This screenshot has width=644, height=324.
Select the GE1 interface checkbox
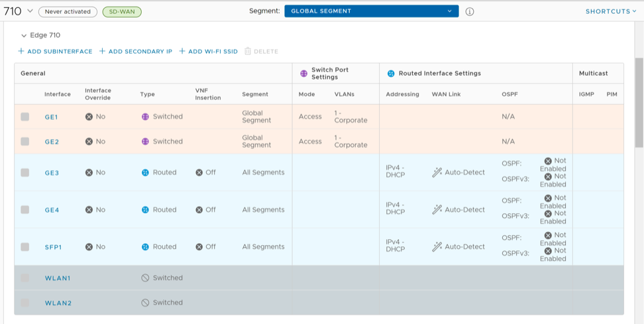[x=25, y=117]
